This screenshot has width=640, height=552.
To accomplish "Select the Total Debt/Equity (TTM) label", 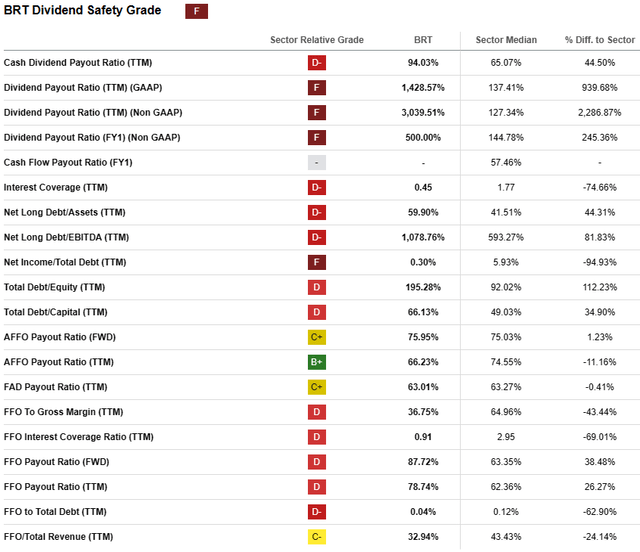I will (x=54, y=287).
